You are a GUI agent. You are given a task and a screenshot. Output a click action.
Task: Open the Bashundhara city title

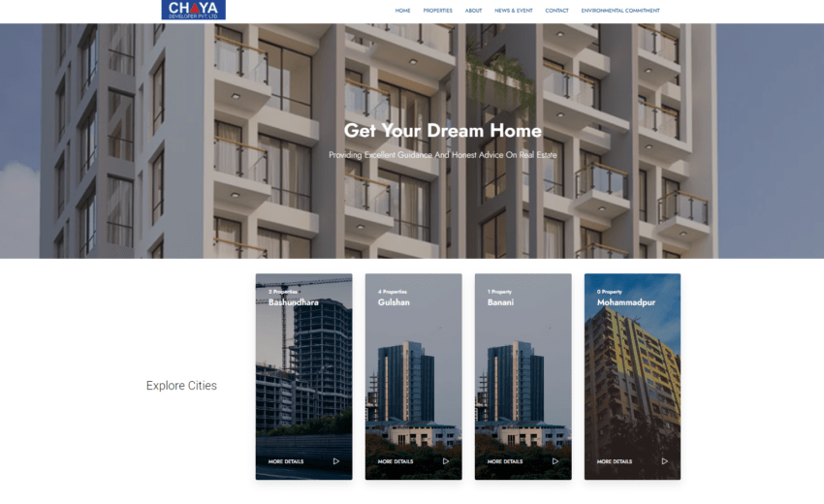click(293, 302)
